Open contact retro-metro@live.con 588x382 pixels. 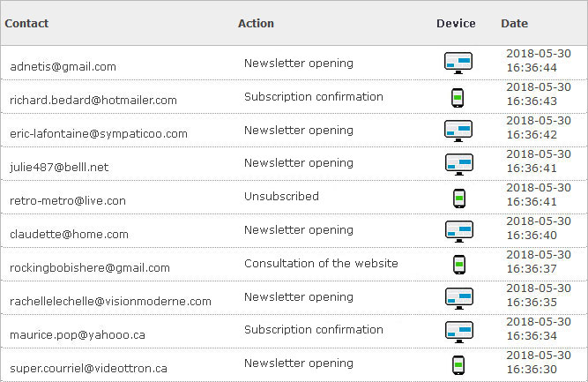point(68,201)
